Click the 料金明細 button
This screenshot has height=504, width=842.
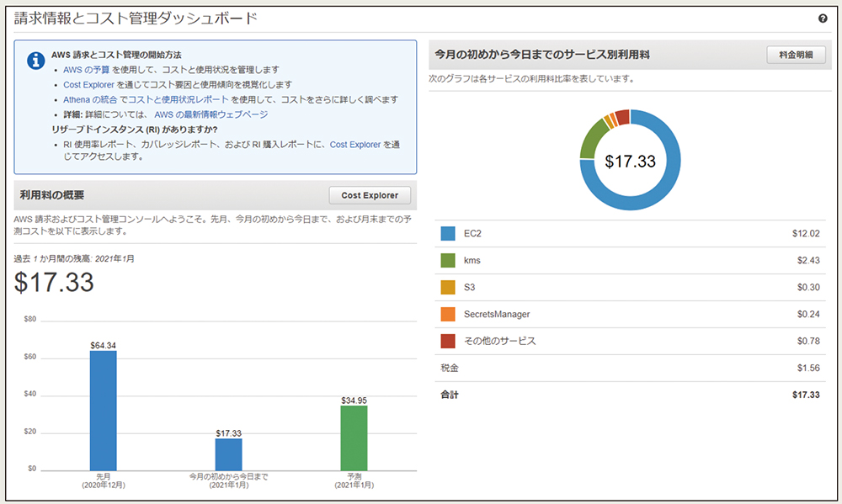[x=796, y=55]
